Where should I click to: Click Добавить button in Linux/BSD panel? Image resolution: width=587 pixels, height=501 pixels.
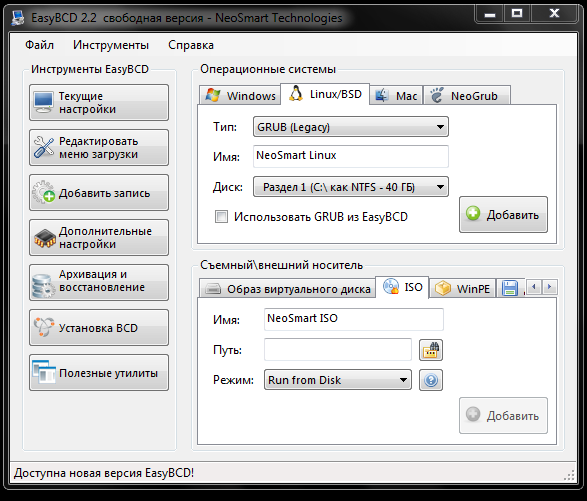pos(503,215)
